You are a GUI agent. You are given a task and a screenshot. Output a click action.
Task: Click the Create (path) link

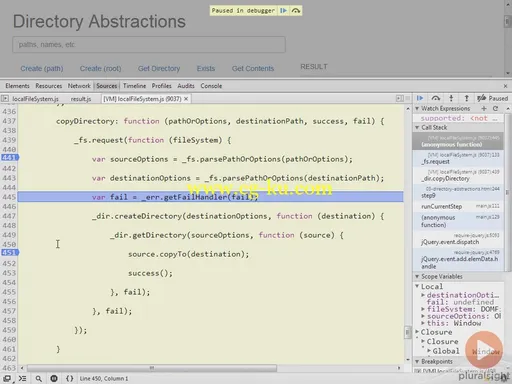click(42, 69)
